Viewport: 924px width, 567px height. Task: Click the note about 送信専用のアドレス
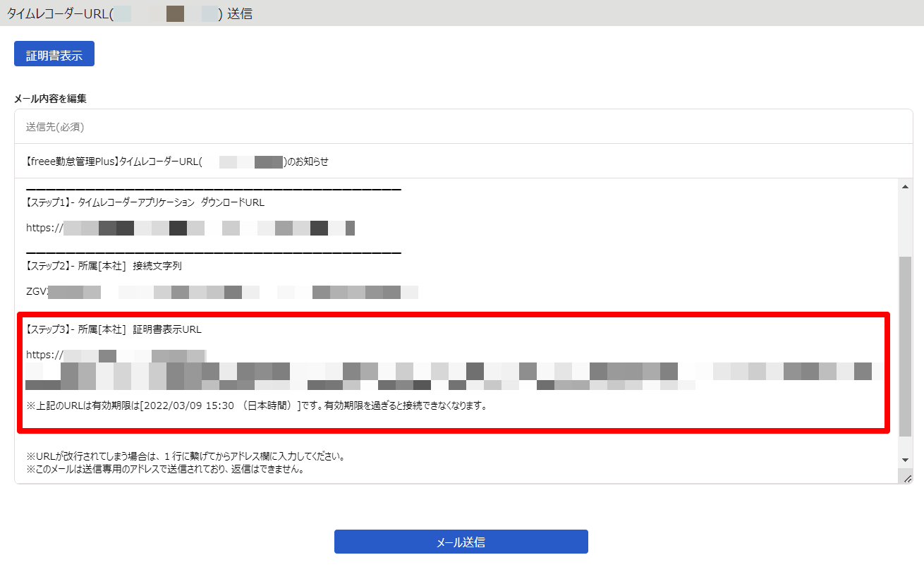[164, 469]
